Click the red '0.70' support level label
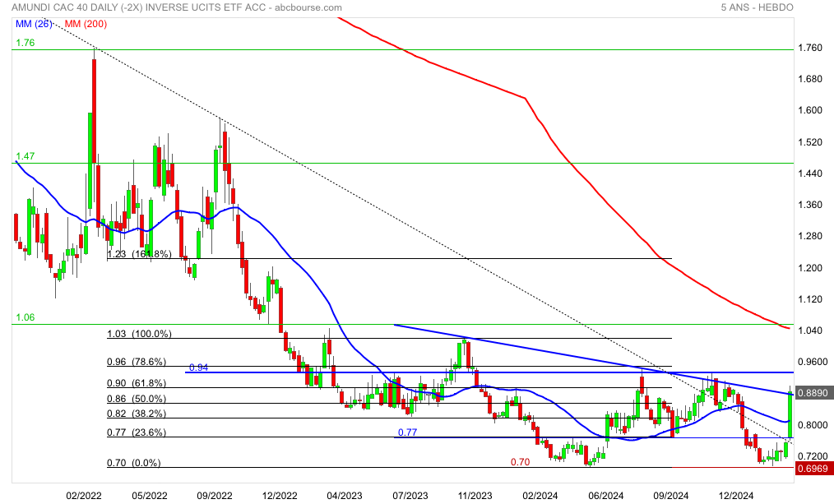The width and height of the screenshot is (834, 504). pyautogui.click(x=520, y=462)
